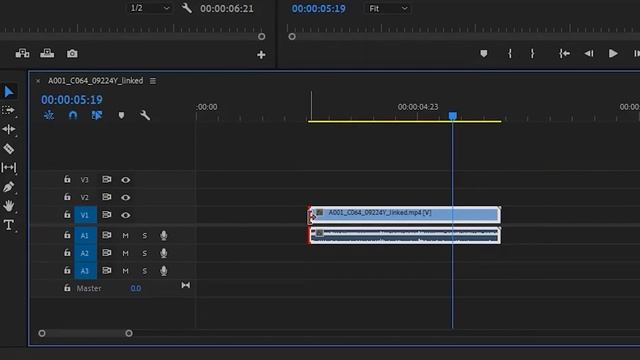Add a marker in the Timeline
640x360 pixels.
pyautogui.click(x=121, y=116)
